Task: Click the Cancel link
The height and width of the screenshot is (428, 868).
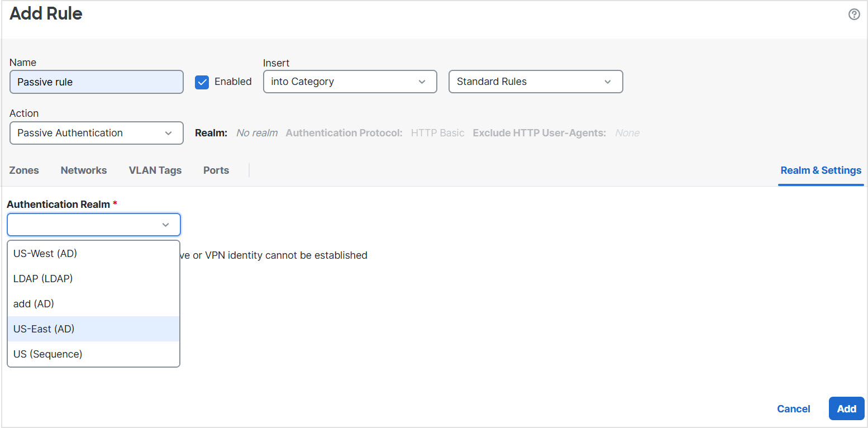Action: (x=793, y=409)
